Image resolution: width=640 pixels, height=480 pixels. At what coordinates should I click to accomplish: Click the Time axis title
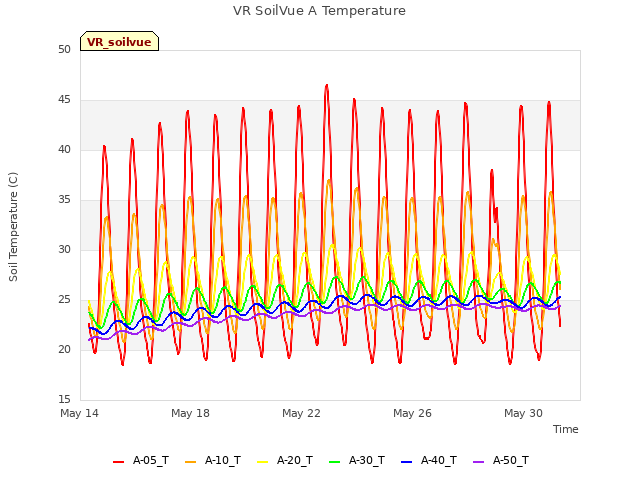pyautogui.click(x=565, y=429)
